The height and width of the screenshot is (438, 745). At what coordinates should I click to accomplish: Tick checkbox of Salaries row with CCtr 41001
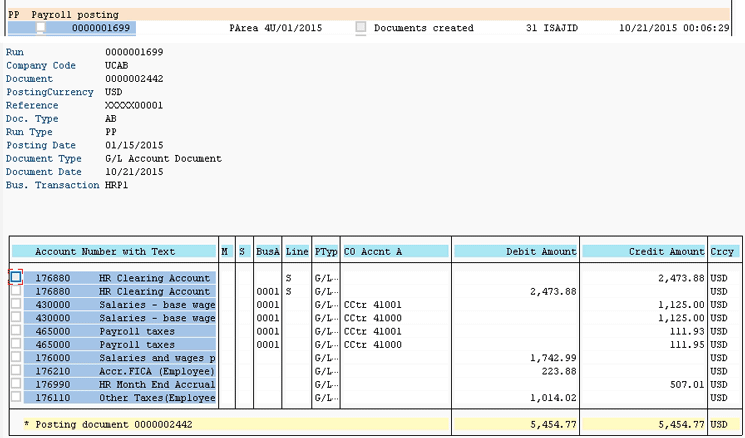(16, 304)
